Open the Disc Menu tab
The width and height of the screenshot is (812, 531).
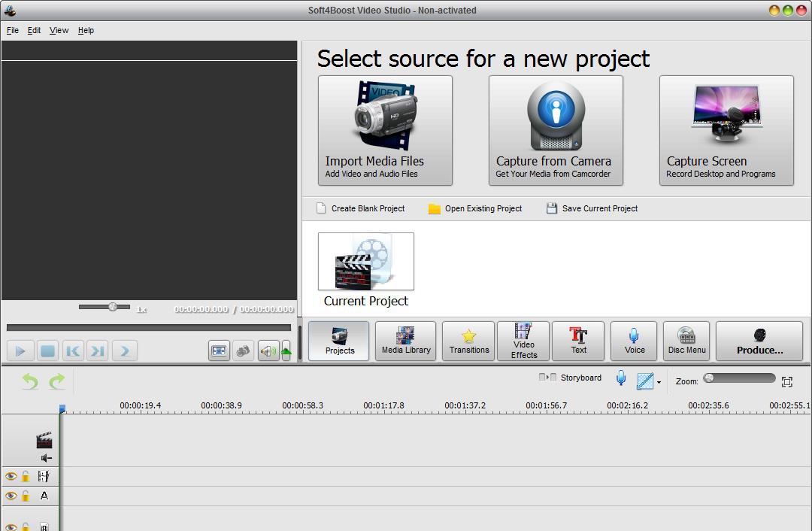coord(686,341)
